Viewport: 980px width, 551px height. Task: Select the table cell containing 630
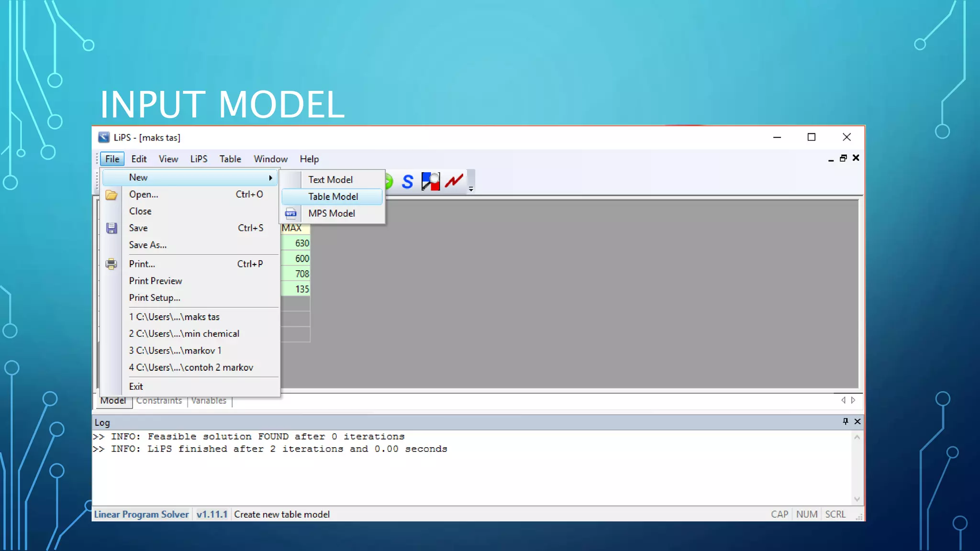pyautogui.click(x=295, y=243)
